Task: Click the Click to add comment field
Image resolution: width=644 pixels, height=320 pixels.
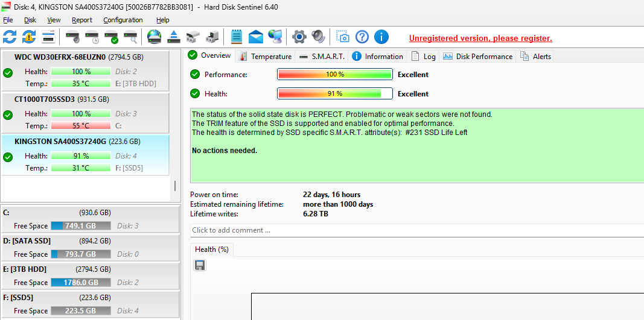Action: coord(417,230)
